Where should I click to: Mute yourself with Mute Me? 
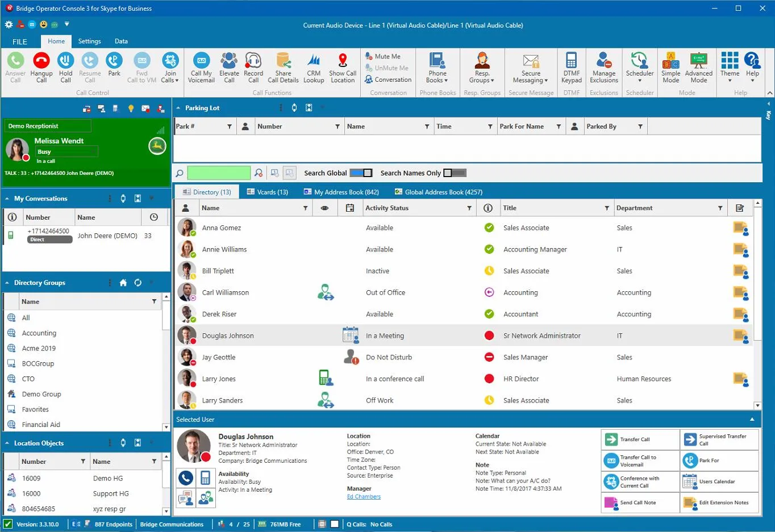pyautogui.click(x=387, y=56)
